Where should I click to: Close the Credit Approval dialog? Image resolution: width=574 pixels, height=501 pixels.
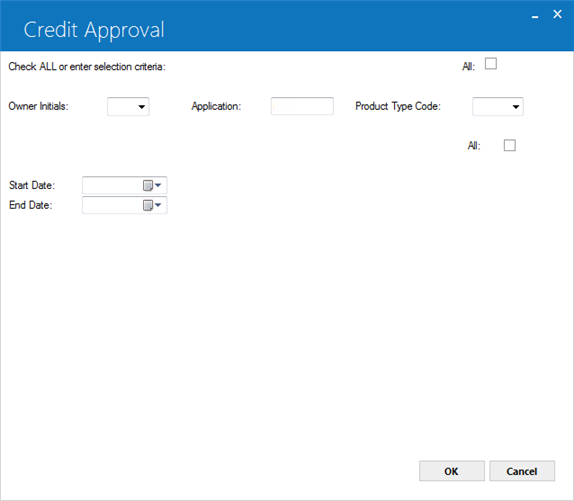click(x=557, y=14)
